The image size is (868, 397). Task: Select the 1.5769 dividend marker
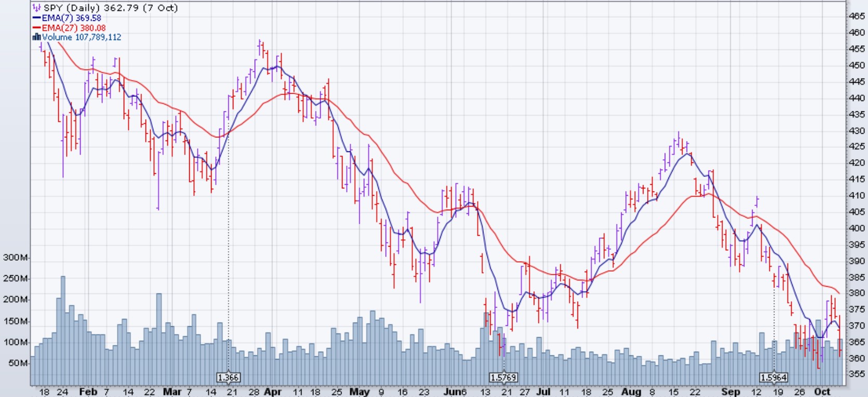pos(504,378)
